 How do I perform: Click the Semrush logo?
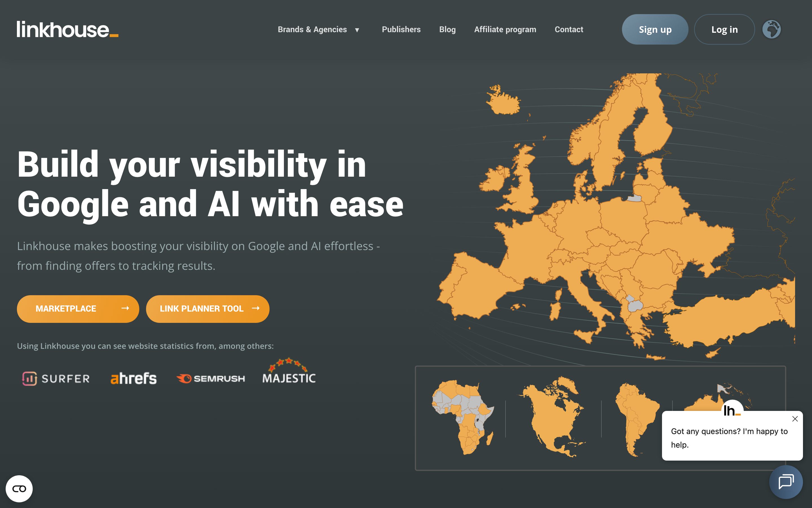211,379
